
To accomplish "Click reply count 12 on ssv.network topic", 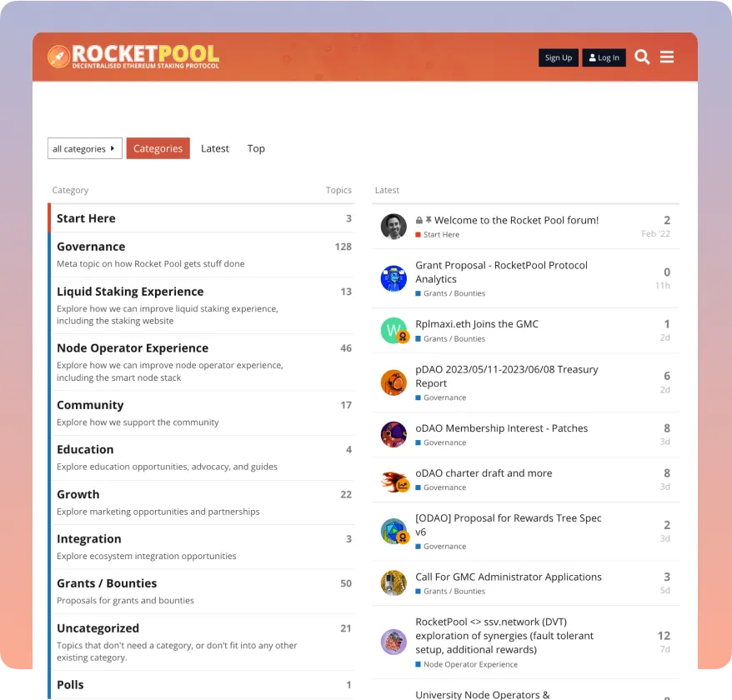I will tap(664, 636).
